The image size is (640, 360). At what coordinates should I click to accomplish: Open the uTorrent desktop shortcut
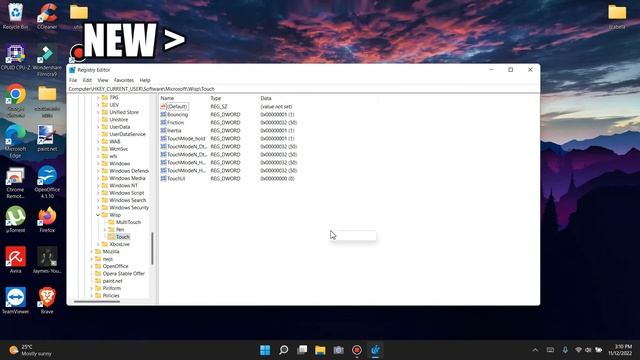[x=16, y=219]
